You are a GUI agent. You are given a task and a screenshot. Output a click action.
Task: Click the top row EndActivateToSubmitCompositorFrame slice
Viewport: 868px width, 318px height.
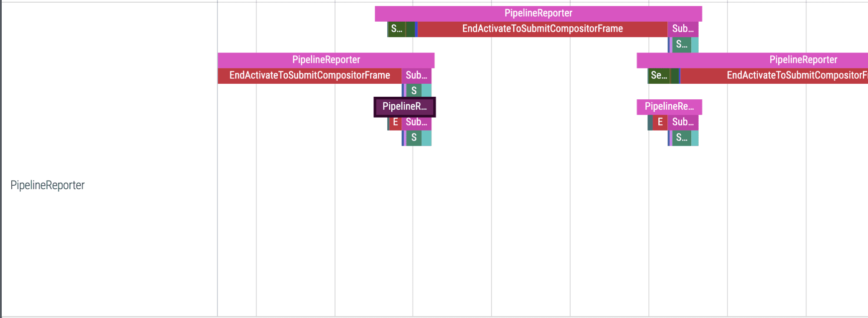coord(542,29)
